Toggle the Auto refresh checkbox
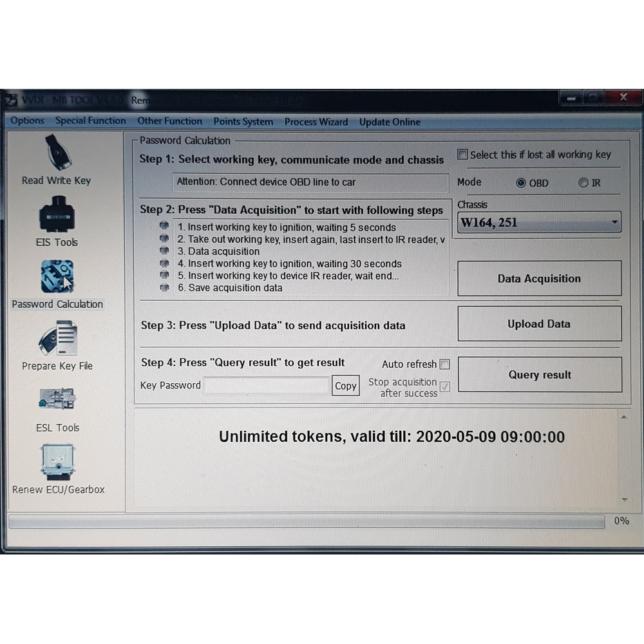 click(x=445, y=364)
